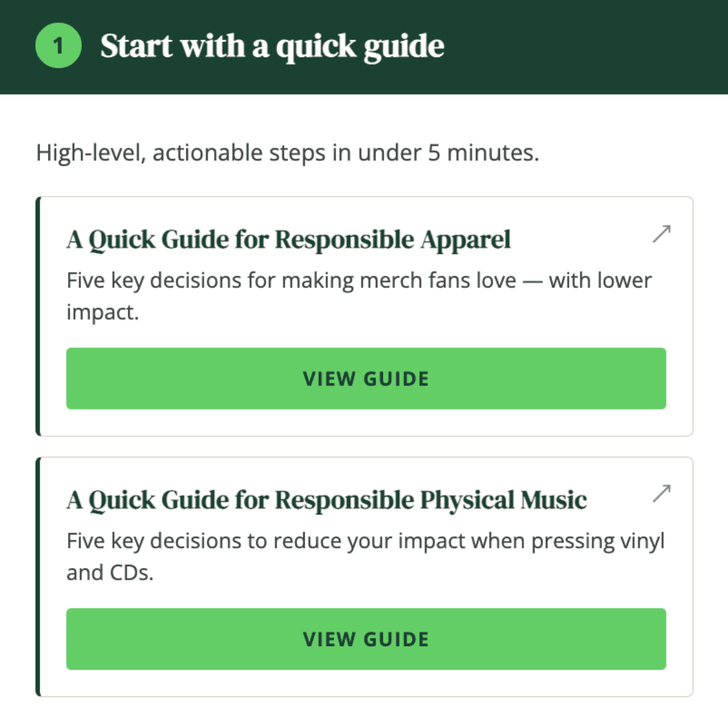Click the words "Physical Music" in second card title
This screenshot has height=728, width=728.
[x=503, y=500]
